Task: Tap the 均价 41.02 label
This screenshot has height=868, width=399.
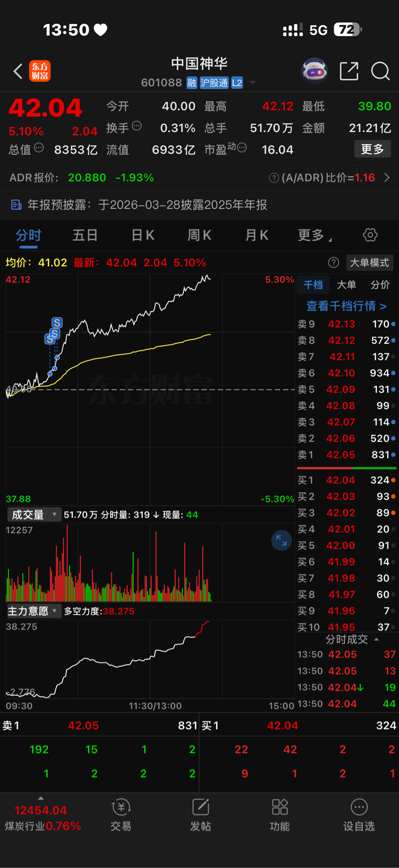Action: pyautogui.click(x=36, y=263)
